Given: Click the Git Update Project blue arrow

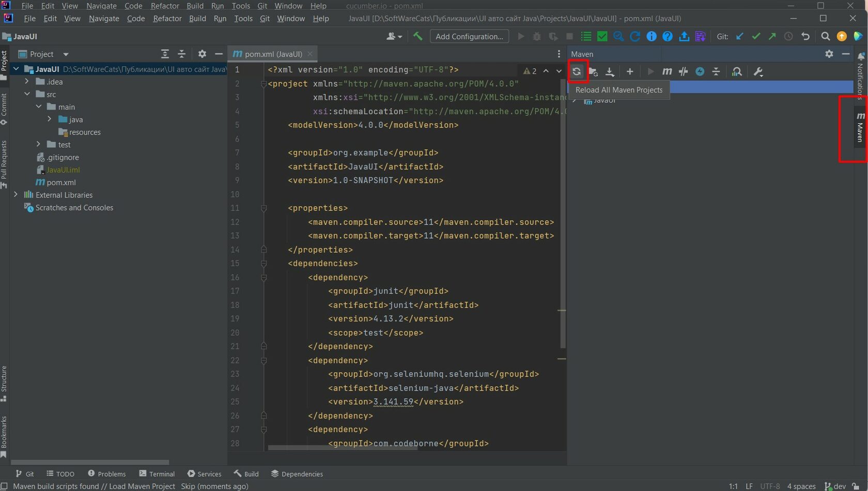Looking at the screenshot, I should pos(740,36).
